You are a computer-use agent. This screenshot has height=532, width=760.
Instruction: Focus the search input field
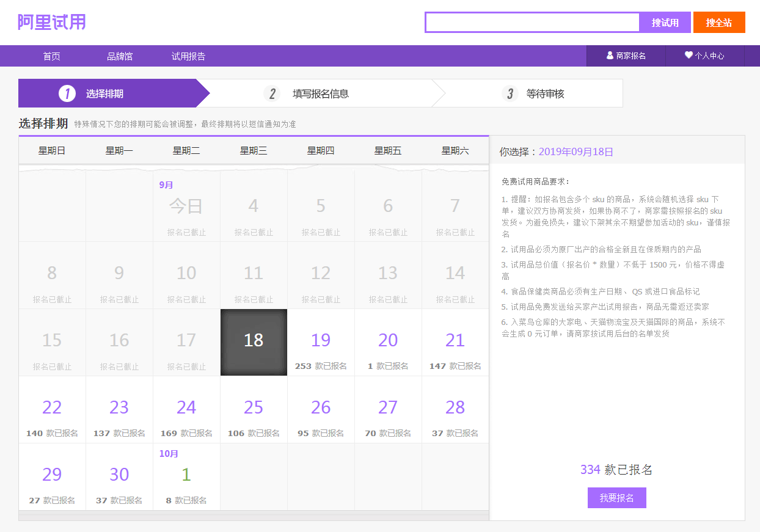click(x=532, y=23)
